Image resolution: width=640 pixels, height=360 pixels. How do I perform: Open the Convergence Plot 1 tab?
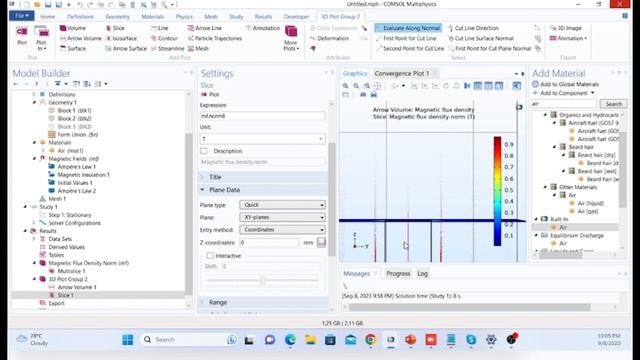pyautogui.click(x=402, y=73)
